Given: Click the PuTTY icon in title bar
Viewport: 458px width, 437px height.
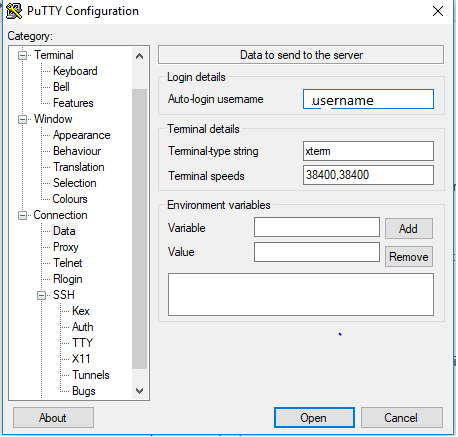Looking at the screenshot, I should (14, 11).
